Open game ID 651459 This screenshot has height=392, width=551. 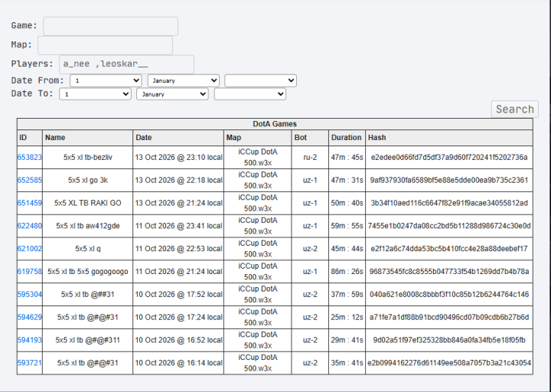(30, 203)
